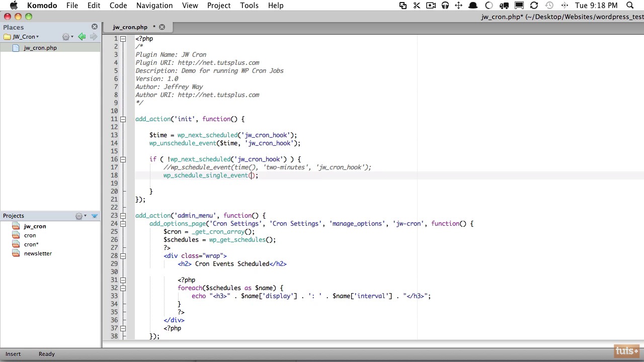
Task: Click the overlapping squares menu bar icon
Action: click(x=403, y=6)
